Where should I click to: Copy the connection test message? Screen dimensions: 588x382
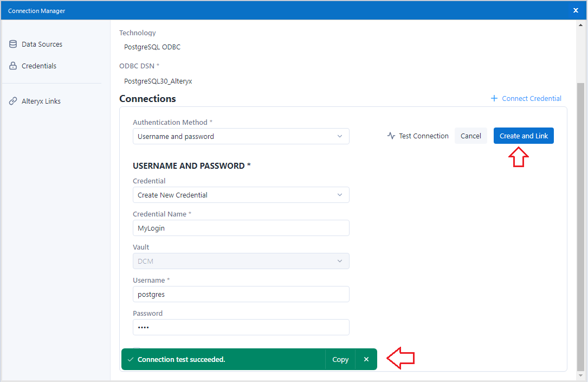point(340,359)
